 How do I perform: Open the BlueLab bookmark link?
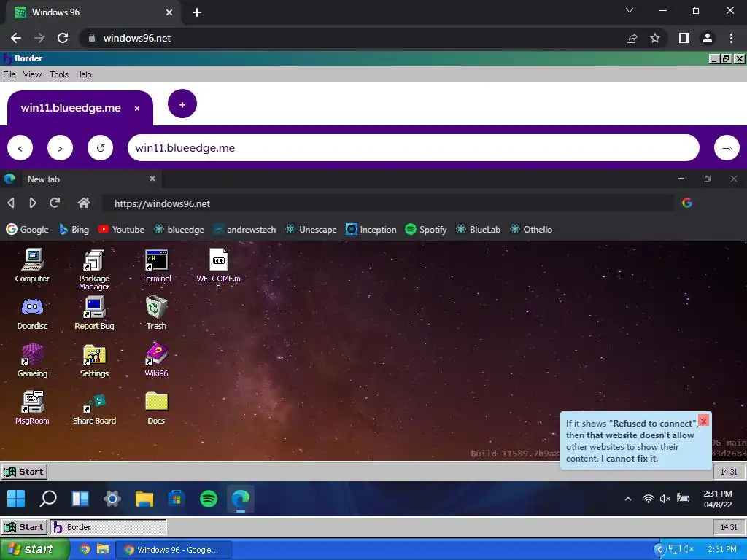click(478, 229)
